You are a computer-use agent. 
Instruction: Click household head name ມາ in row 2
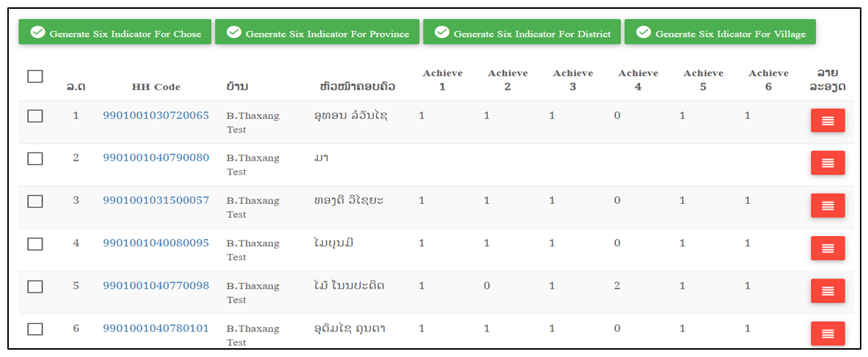pyautogui.click(x=321, y=158)
